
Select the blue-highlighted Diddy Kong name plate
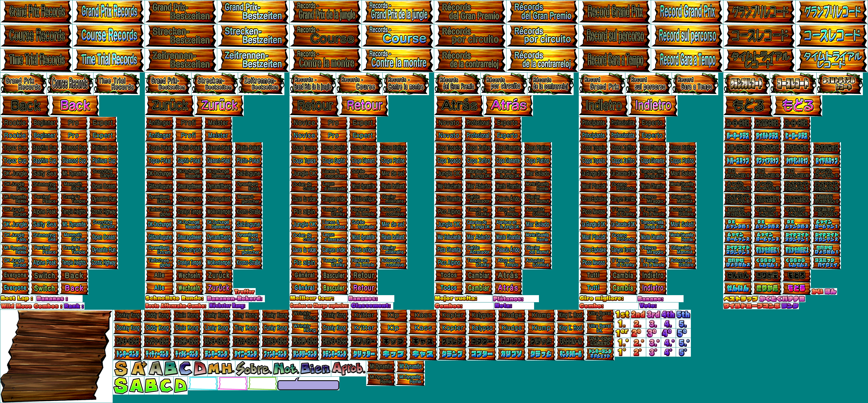[157, 328]
